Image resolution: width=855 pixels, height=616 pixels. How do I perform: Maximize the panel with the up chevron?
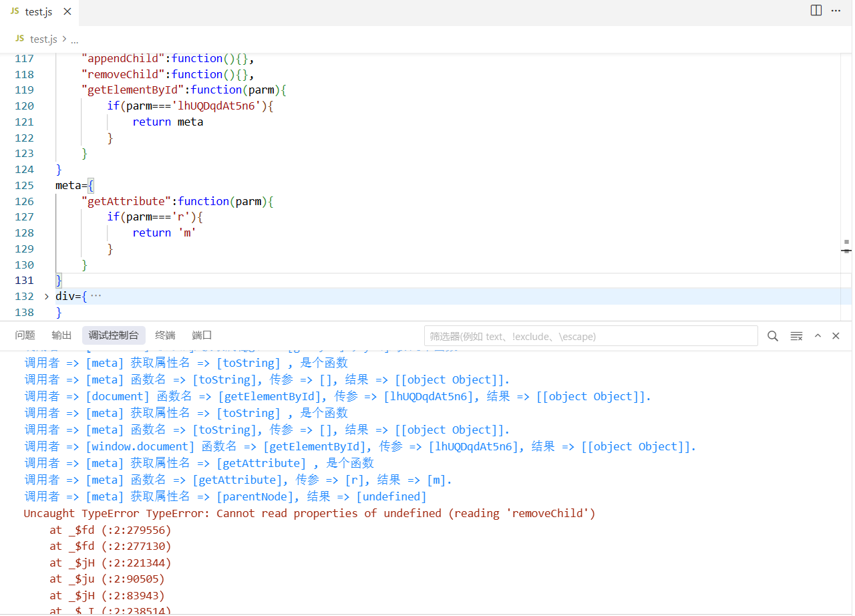click(x=818, y=336)
